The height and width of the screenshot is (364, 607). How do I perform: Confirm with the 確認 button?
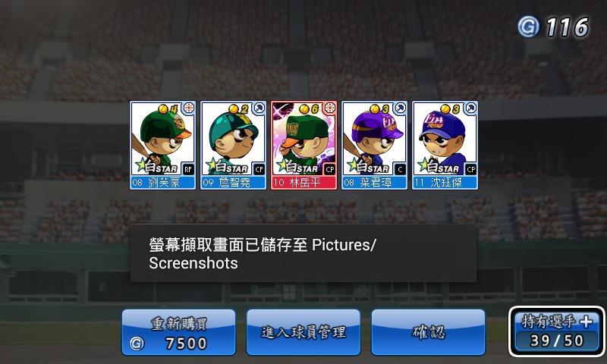(x=428, y=332)
